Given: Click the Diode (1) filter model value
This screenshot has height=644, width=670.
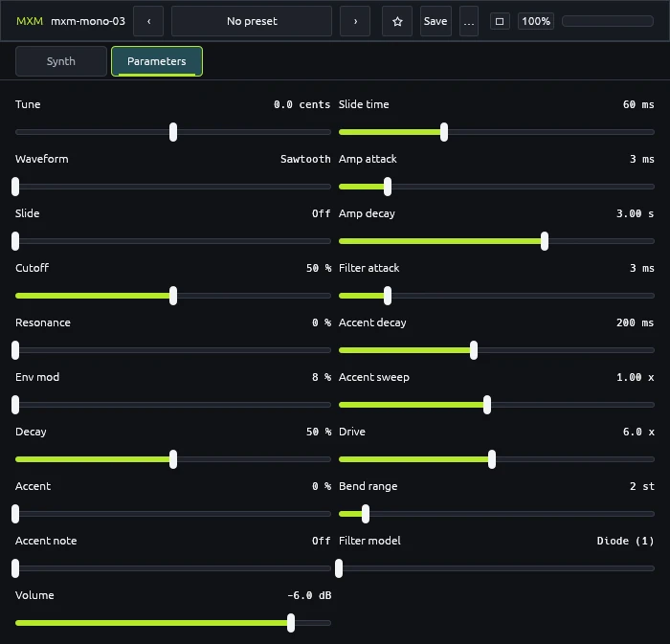Looking at the screenshot, I should [626, 541].
